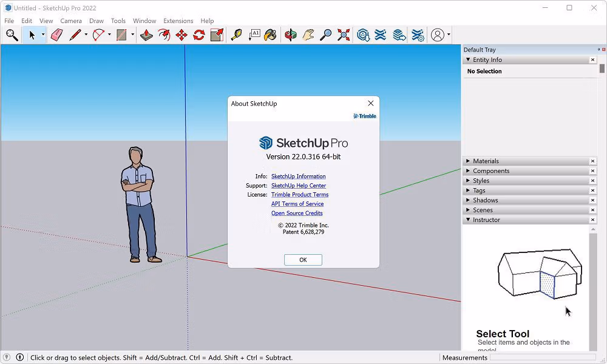Select the Scale tool
607x364 pixels.
tap(217, 35)
